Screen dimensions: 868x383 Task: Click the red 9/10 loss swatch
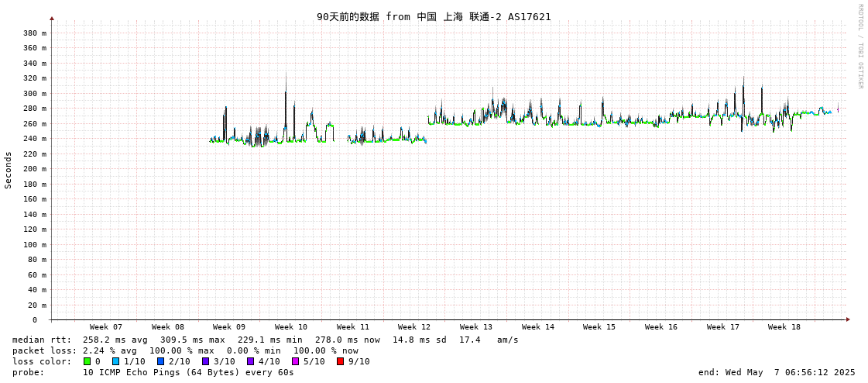tap(340, 361)
